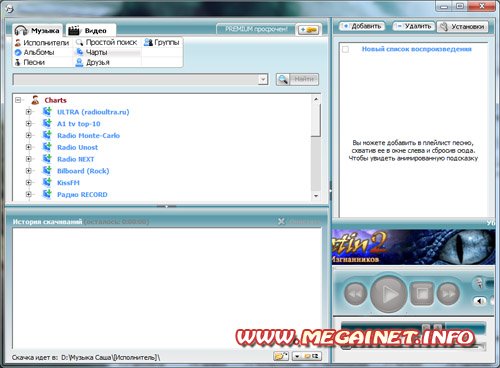Click the chart icon beside ULTRA (radioultra.ru)
The height and width of the screenshot is (368, 500).
pos(47,112)
